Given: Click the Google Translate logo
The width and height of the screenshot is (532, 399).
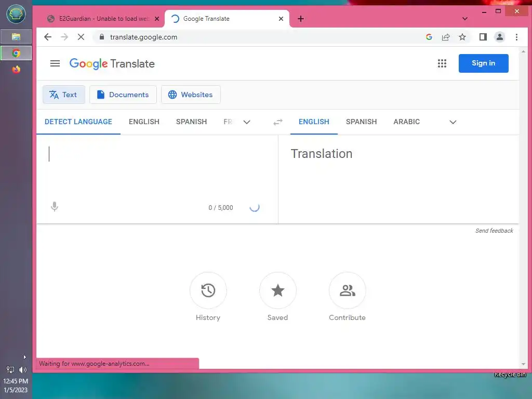Looking at the screenshot, I should click(112, 64).
